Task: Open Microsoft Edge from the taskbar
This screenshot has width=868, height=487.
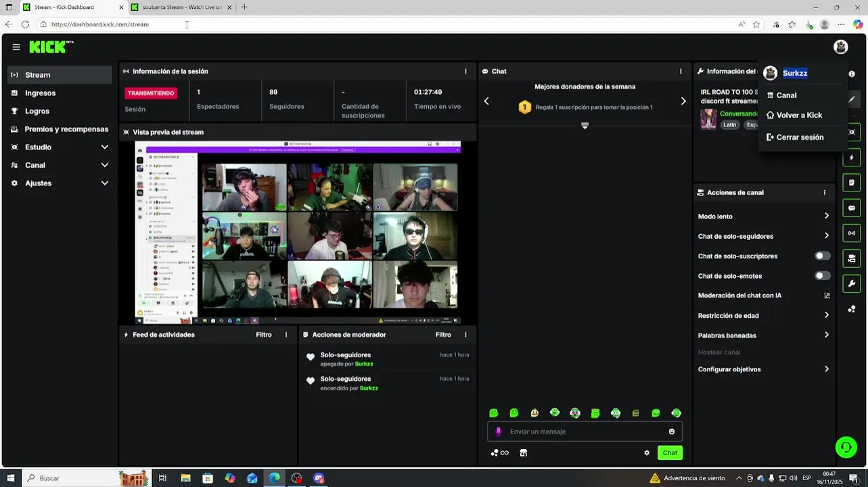Action: [274, 478]
